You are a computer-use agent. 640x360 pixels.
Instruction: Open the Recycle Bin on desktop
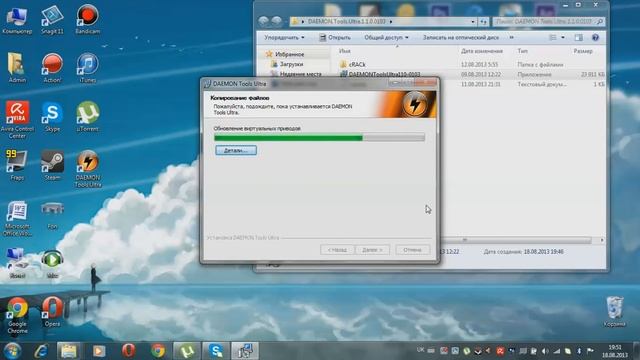pos(614,312)
